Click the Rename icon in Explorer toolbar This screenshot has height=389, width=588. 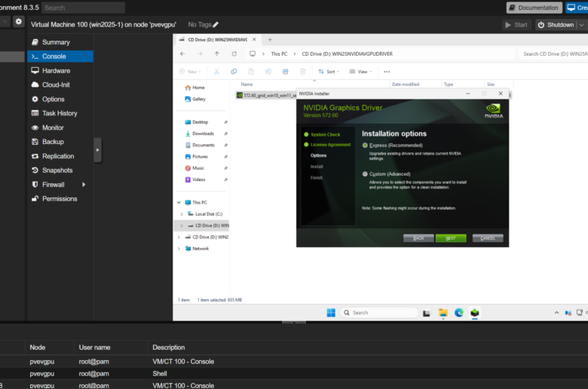[268, 72]
